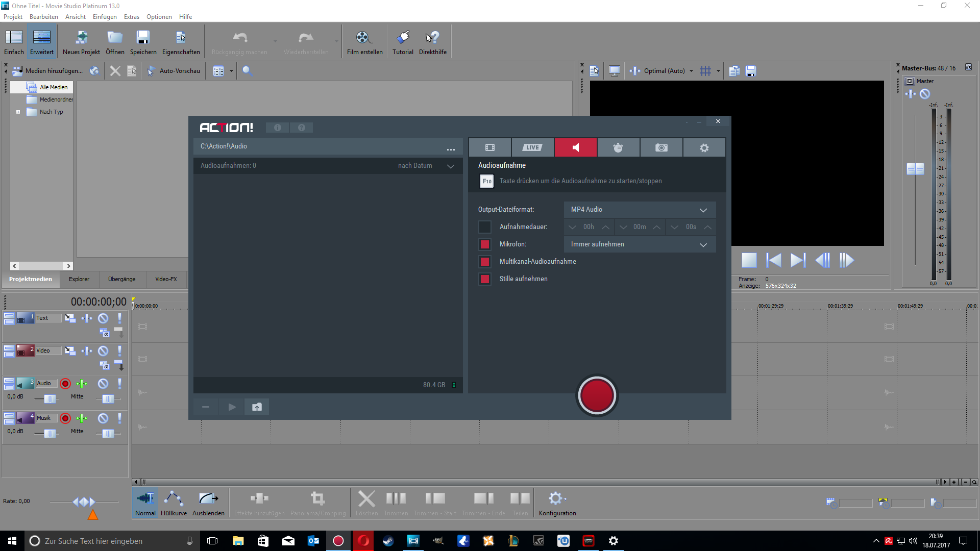Viewport: 980px width, 551px height.
Task: Create a Neues Projekt
Action: click(81, 42)
